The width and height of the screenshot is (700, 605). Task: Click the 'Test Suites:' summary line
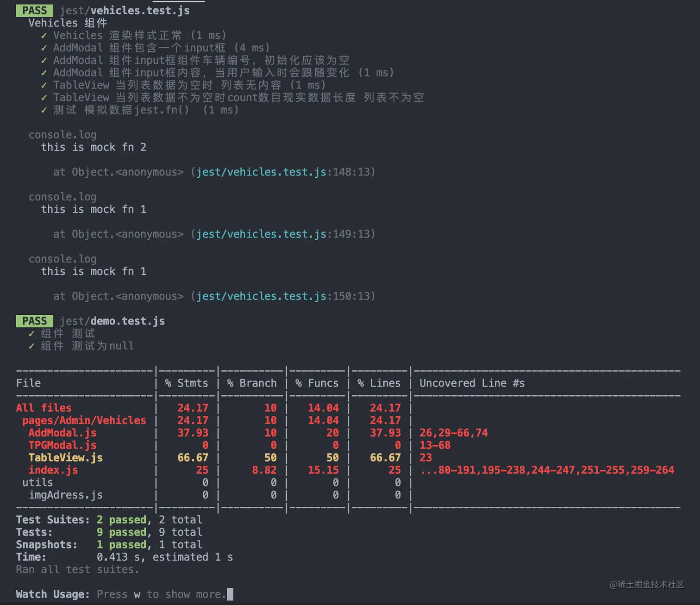[x=109, y=520]
